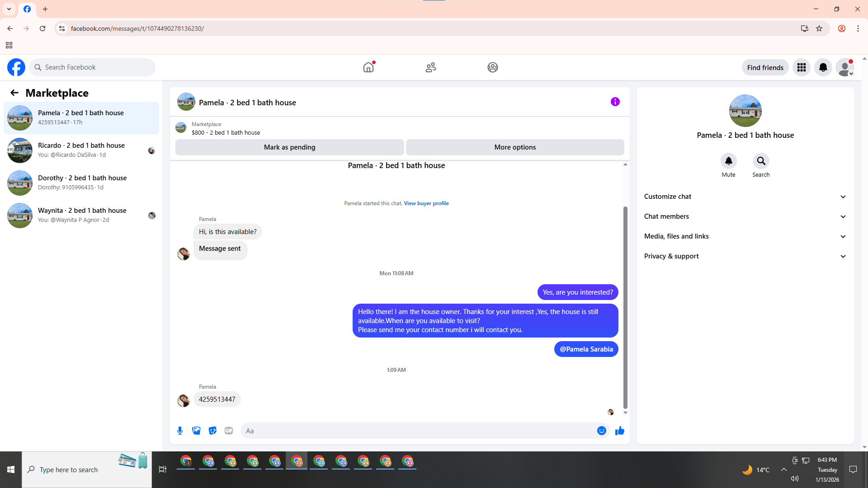
Task: Open the View buyer profile link
Action: pos(426,203)
